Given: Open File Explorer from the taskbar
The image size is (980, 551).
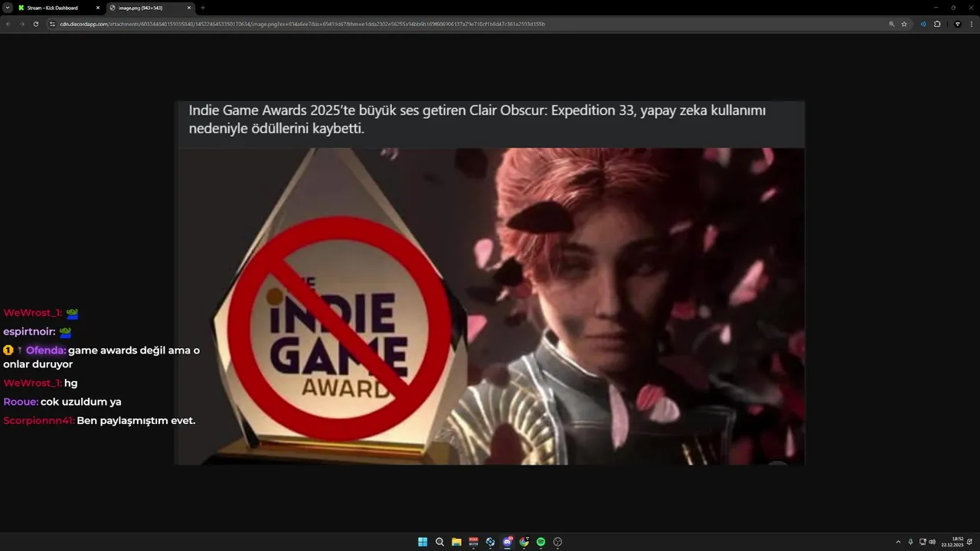Looking at the screenshot, I should pyautogui.click(x=456, y=542).
